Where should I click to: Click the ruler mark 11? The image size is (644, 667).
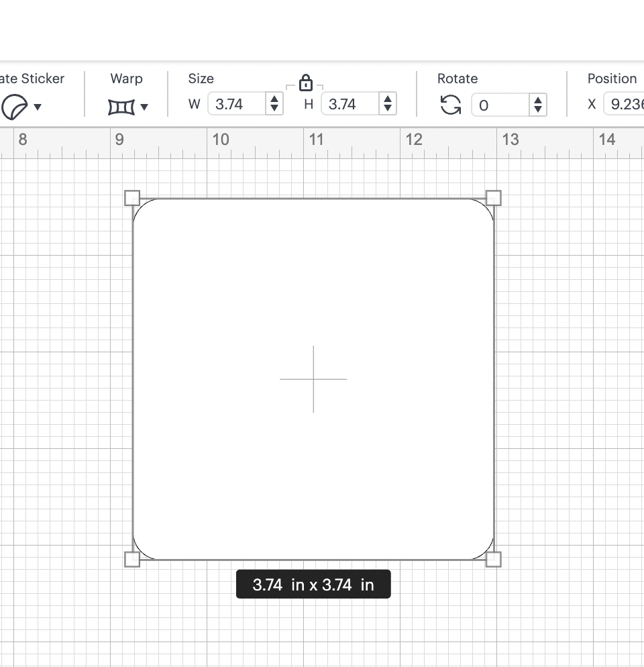click(316, 140)
